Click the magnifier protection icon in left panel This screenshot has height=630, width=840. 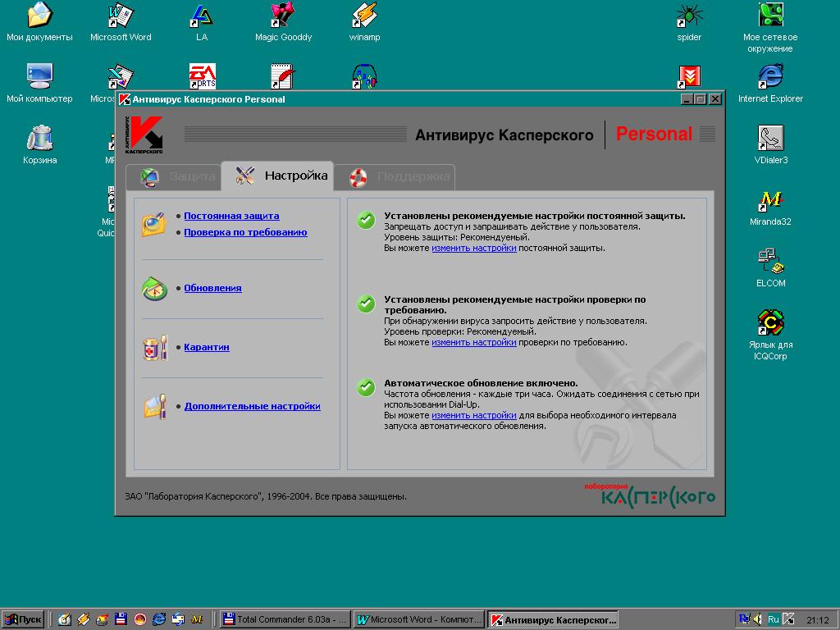(x=153, y=225)
